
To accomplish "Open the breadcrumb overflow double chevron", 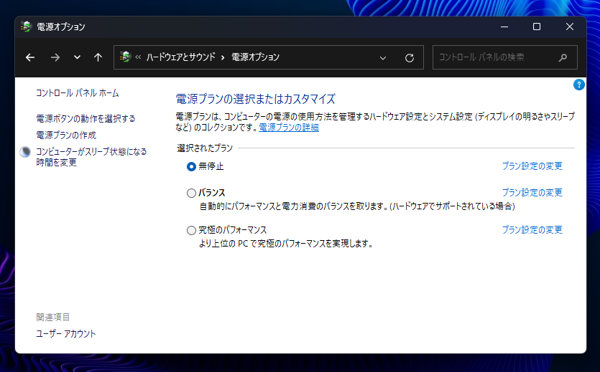I will pyautogui.click(x=138, y=57).
